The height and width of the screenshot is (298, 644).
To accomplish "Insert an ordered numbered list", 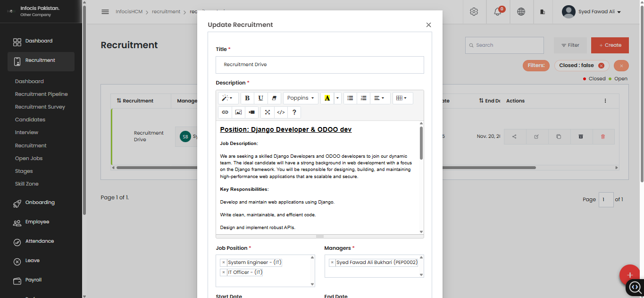I will pyautogui.click(x=363, y=98).
